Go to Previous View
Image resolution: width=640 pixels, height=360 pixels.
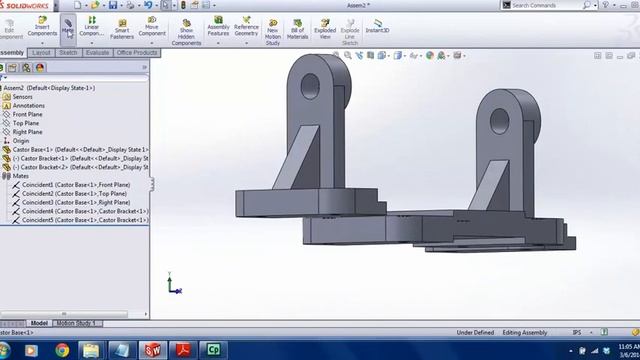(x=359, y=55)
